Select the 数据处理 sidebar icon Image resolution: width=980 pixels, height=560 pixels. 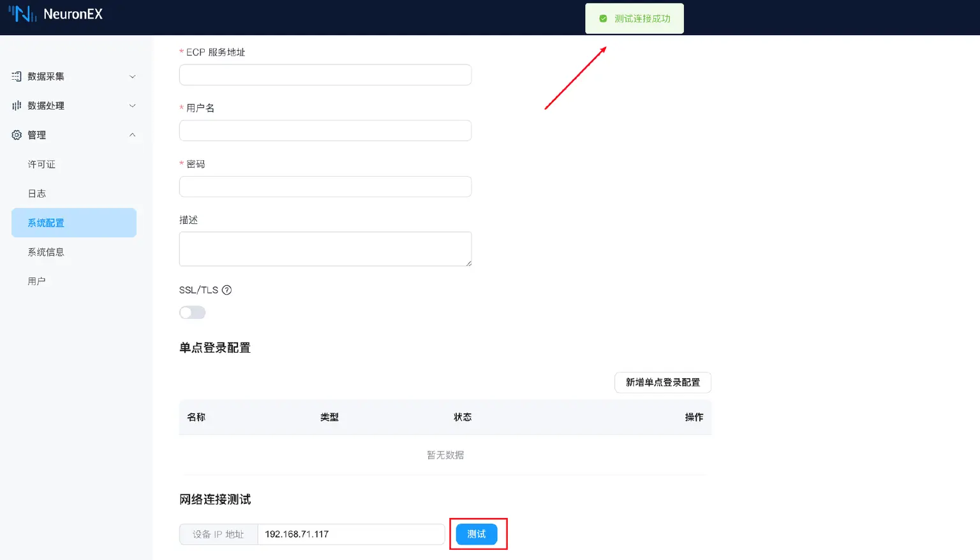pos(16,105)
